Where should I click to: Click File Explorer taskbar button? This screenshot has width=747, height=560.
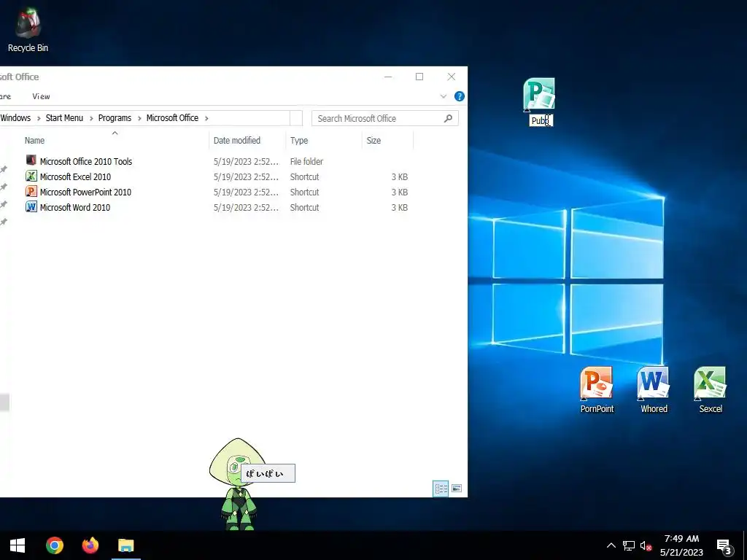(x=126, y=545)
